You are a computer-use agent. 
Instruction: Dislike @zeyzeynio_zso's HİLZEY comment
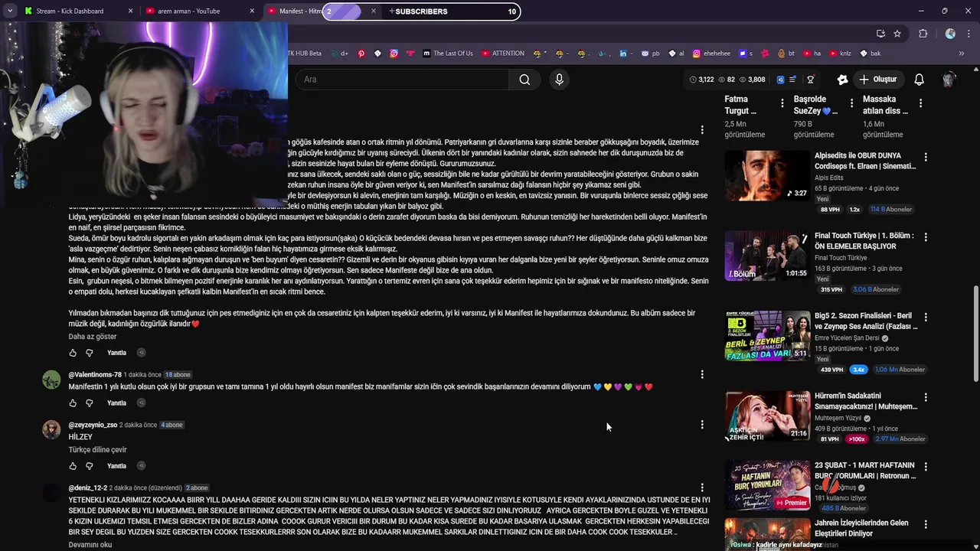[x=90, y=466]
